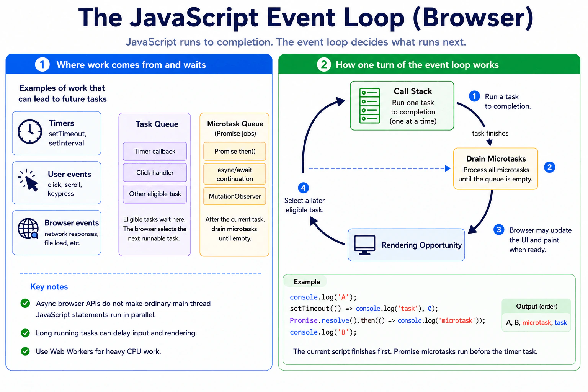Click the cursor icon beside User events
Image resolution: width=588 pixels, height=392 pixels.
(28, 180)
